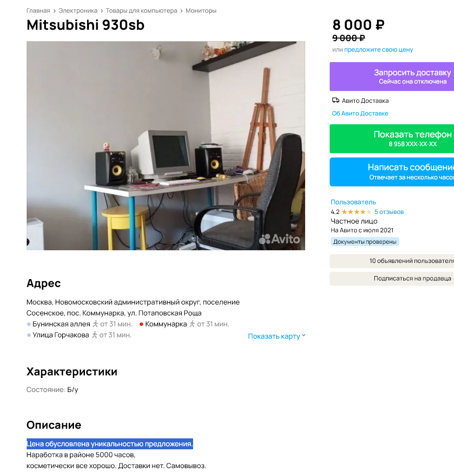Reveal seller number via Показать телефон
454x476 pixels.
(392, 138)
